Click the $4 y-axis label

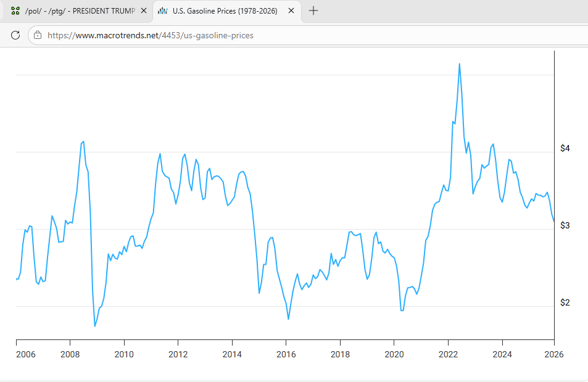[565, 148]
